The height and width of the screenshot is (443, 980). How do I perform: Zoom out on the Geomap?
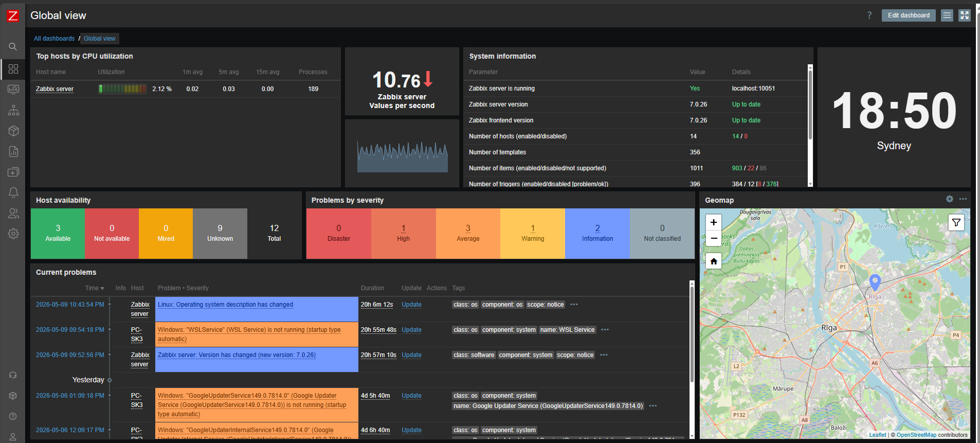[x=714, y=238]
